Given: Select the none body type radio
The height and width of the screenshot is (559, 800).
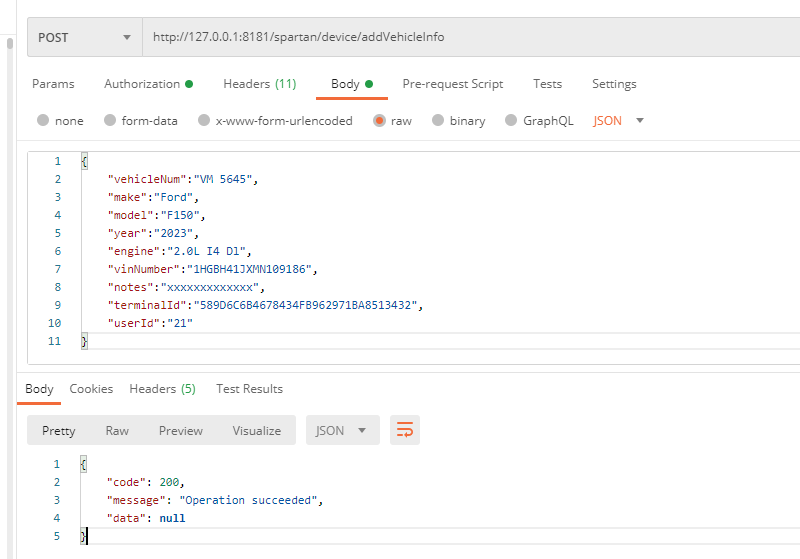Looking at the screenshot, I should pos(43,121).
